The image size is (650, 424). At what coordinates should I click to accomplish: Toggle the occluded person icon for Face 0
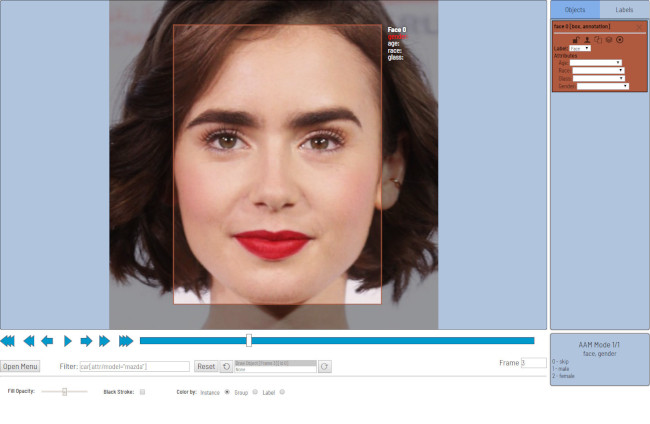pos(586,39)
